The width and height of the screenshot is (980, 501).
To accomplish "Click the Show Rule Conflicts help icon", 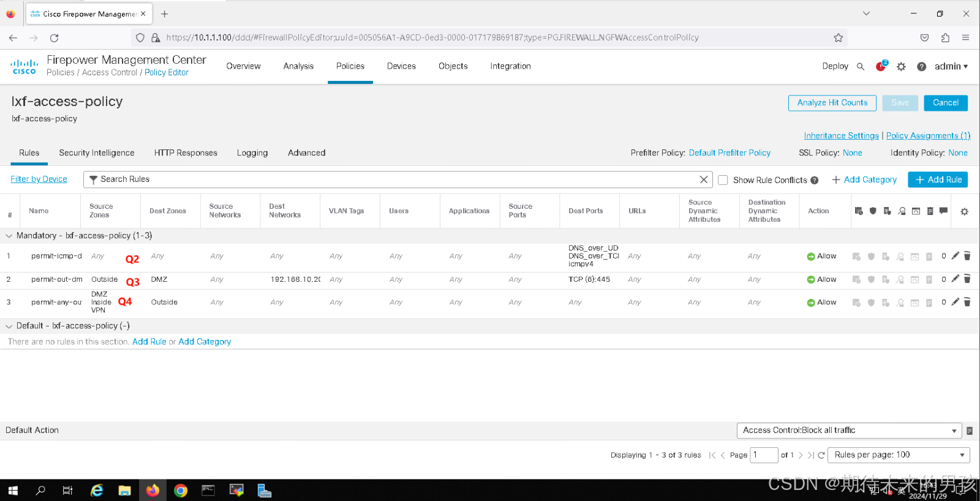I will [815, 180].
